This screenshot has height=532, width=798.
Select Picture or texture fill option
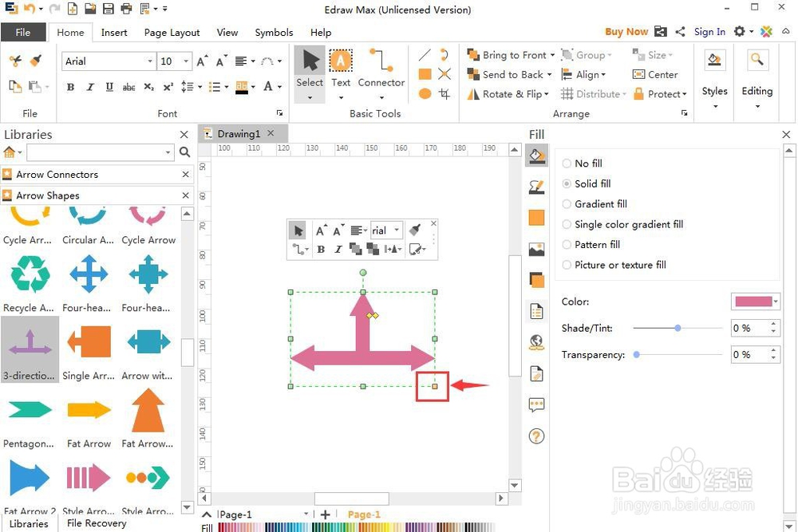pyautogui.click(x=614, y=265)
